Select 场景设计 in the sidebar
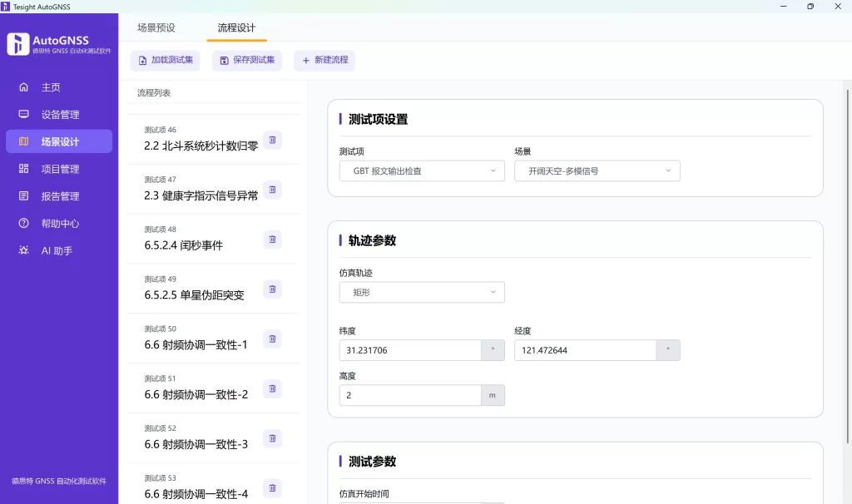 [x=59, y=141]
